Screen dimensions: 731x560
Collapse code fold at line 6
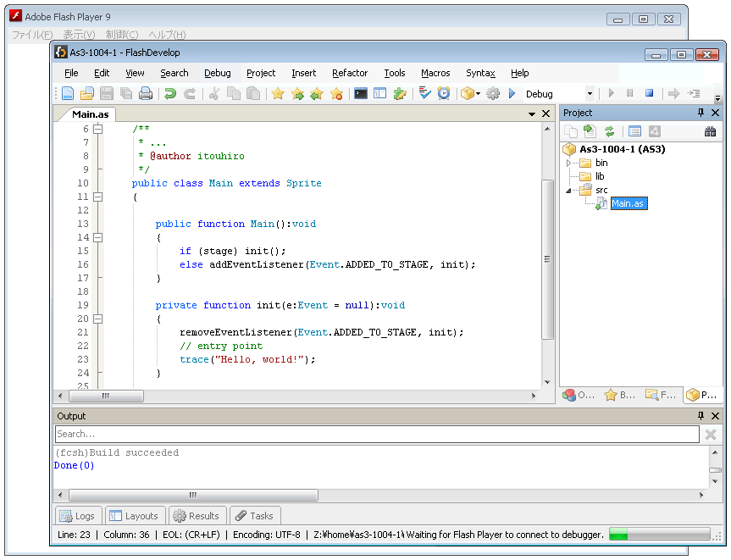[98, 129]
